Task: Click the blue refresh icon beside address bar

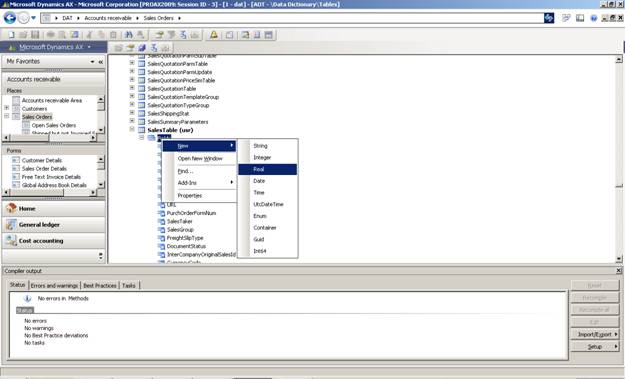Action: [549, 18]
